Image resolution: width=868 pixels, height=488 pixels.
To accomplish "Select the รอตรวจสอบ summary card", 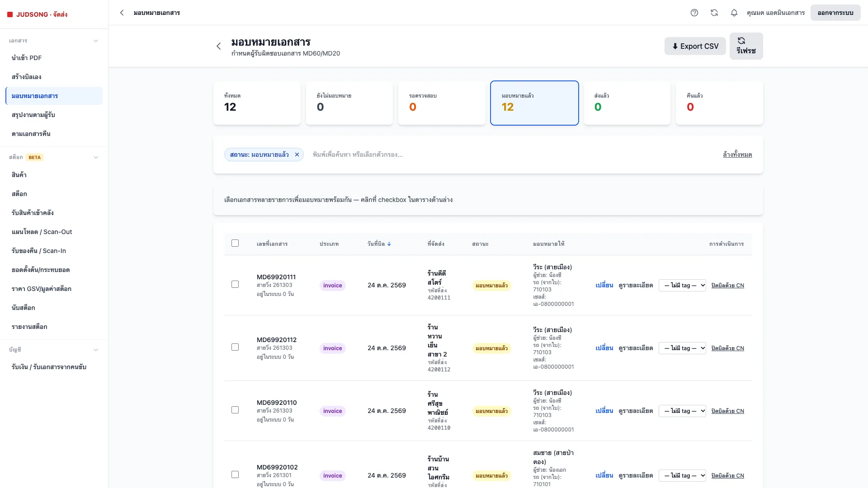I will [442, 103].
